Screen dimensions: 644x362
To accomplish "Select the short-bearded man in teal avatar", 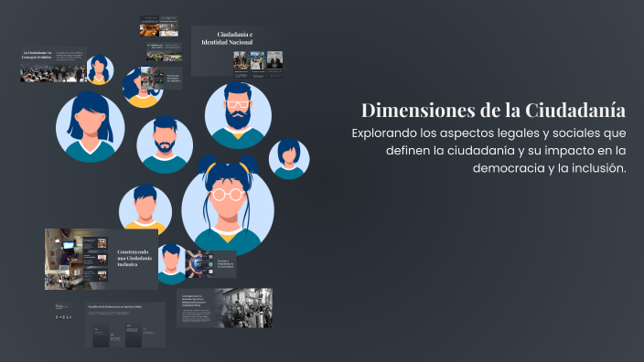I will tap(165, 145).
